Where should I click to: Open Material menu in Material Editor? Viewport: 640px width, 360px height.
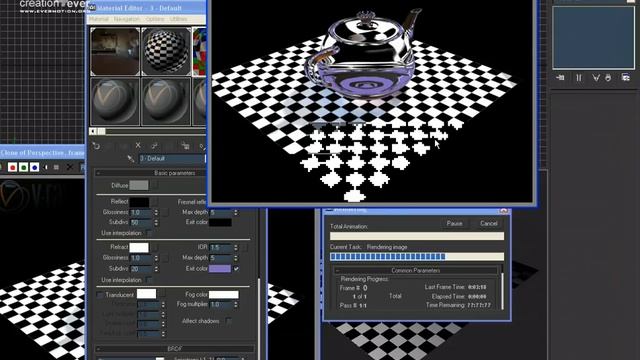[99, 19]
